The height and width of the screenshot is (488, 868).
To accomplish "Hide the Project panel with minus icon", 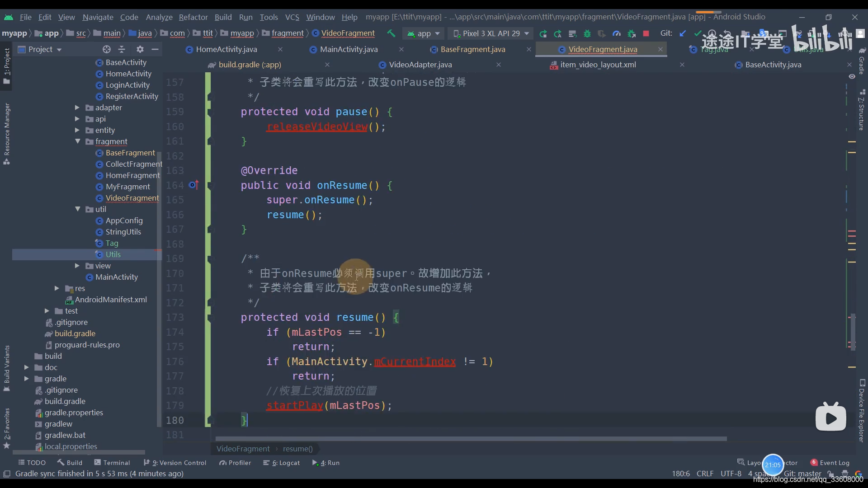I will click(x=155, y=49).
